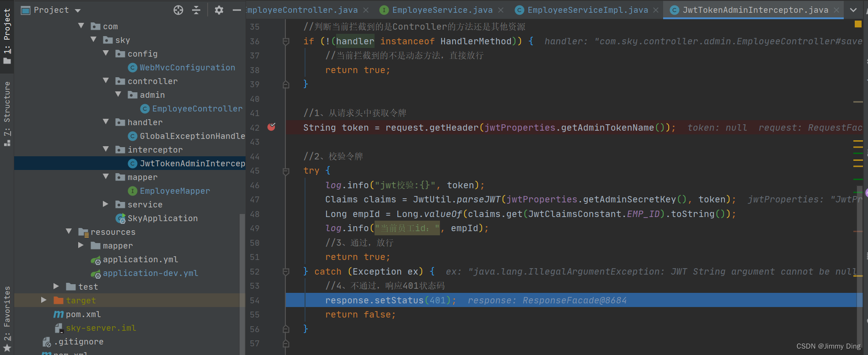
Task: Expand the target folder
Action: coord(44,300)
